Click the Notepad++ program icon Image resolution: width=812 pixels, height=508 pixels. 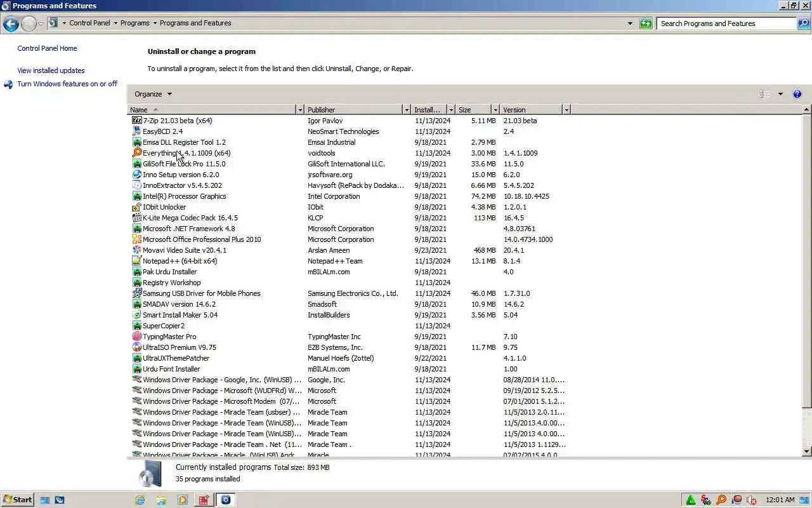point(137,261)
